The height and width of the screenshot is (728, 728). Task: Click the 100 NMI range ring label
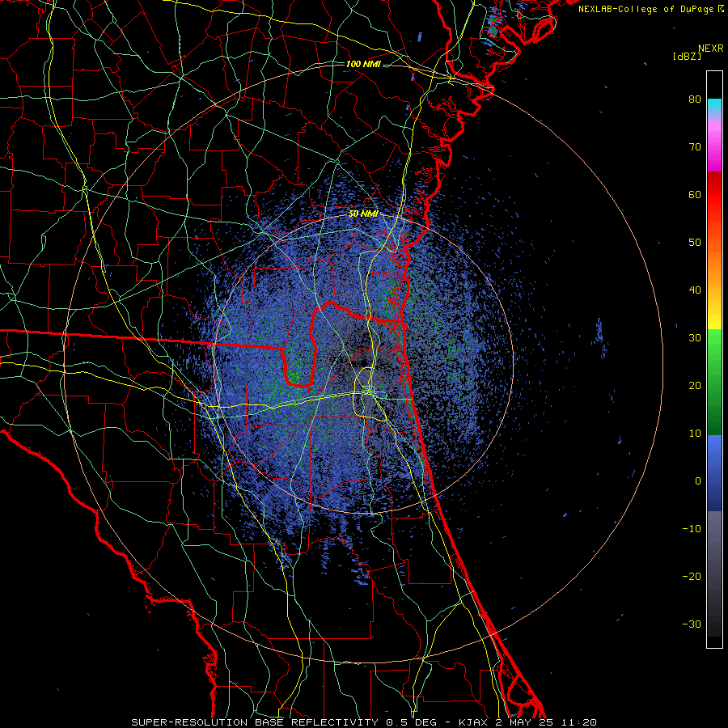click(363, 64)
